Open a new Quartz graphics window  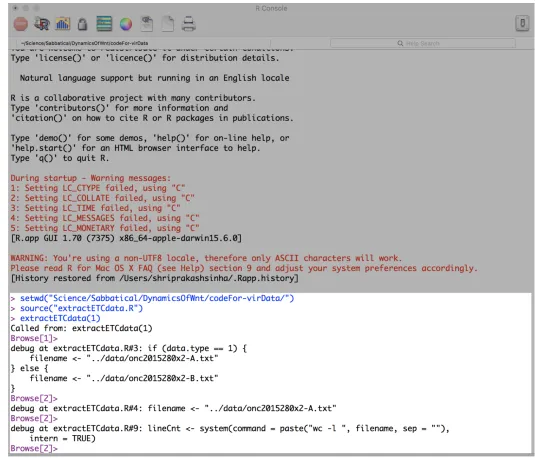tap(63, 24)
